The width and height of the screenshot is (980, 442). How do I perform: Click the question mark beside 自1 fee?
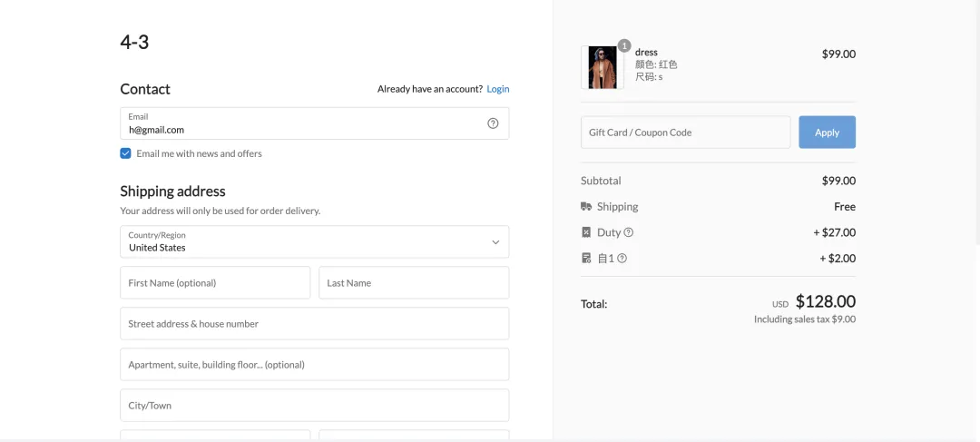(622, 259)
